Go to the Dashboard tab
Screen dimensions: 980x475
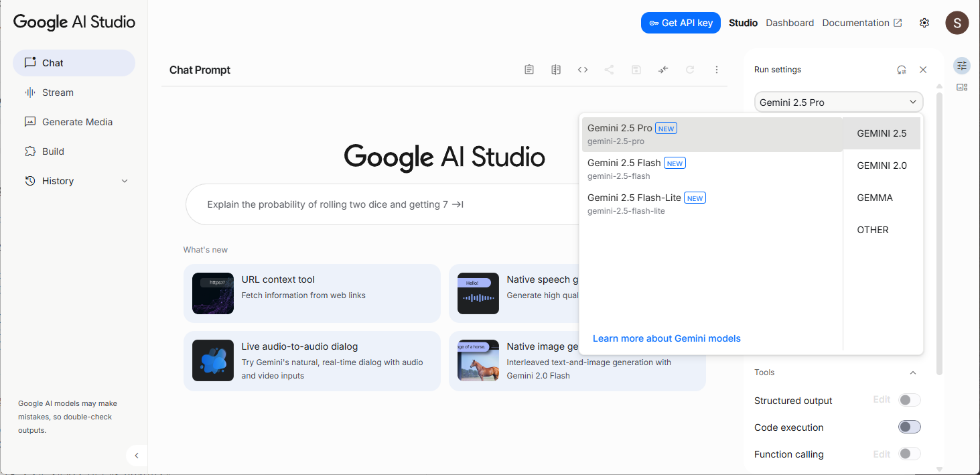[790, 23]
